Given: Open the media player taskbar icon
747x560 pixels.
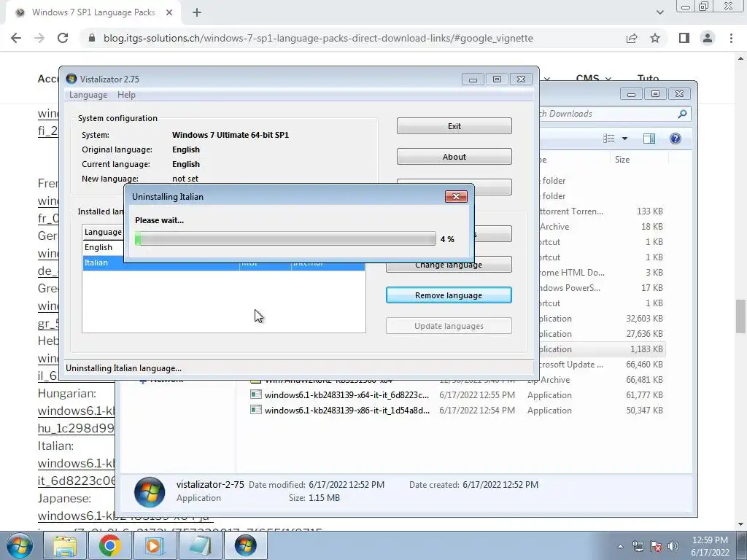Looking at the screenshot, I should [155, 545].
